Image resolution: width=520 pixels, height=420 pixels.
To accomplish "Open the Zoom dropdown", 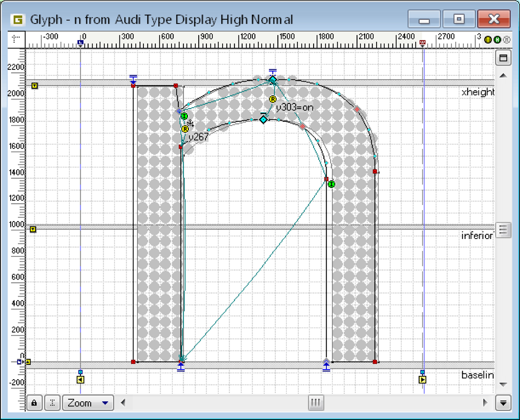I will (x=88, y=403).
